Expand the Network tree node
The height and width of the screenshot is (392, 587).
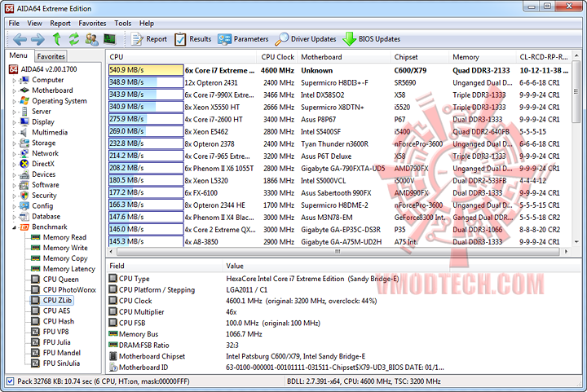coord(14,153)
